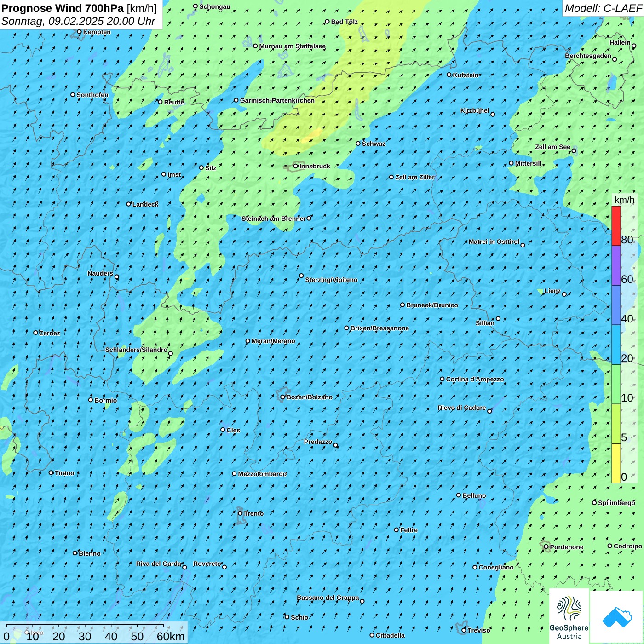Click the 'Reutte' label

click(174, 102)
